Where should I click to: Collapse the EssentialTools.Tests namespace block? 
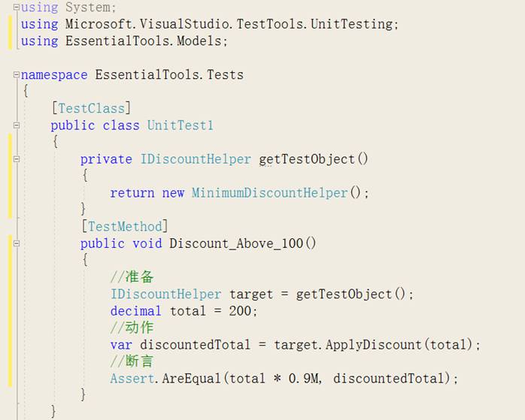click(x=17, y=75)
